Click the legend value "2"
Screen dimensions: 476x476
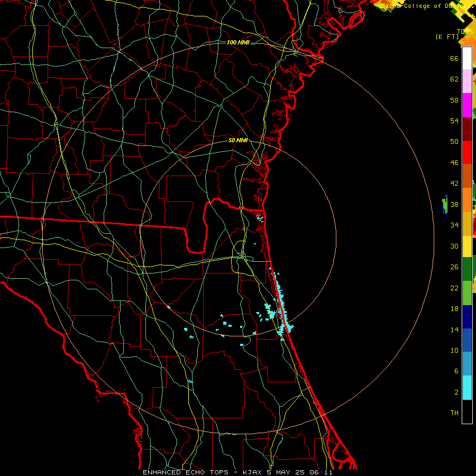click(x=456, y=392)
